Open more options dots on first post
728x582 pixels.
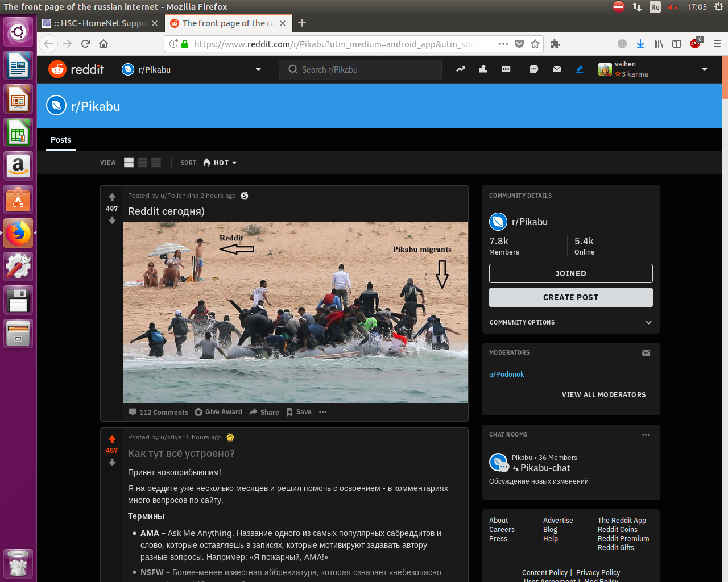(323, 412)
